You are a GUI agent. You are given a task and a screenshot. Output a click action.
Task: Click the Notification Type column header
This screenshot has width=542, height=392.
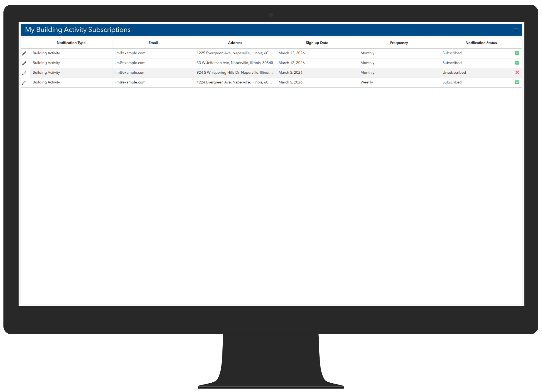71,43
